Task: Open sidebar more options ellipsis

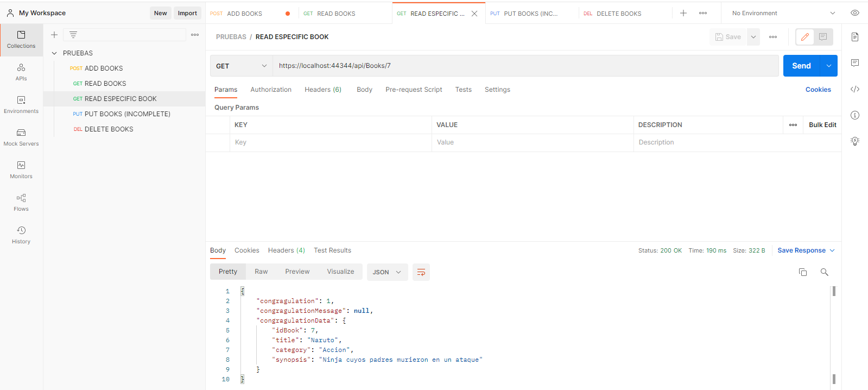Action: click(195, 35)
